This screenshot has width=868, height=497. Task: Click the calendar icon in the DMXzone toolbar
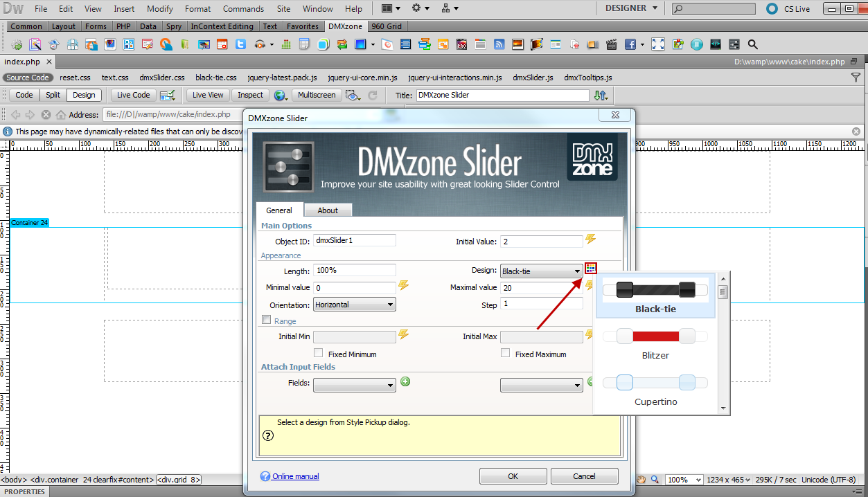222,44
